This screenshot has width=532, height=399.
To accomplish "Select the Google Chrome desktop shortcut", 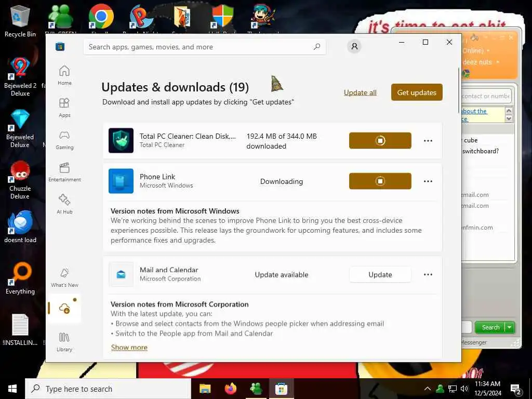I will [x=101, y=16].
